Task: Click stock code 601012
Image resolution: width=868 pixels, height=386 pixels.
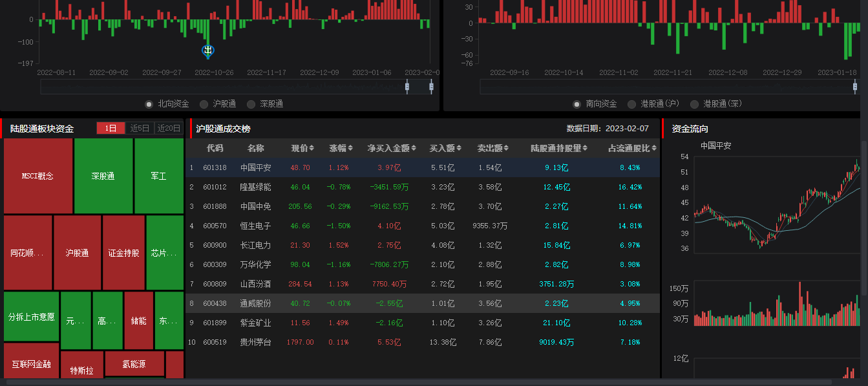Action: coord(215,187)
